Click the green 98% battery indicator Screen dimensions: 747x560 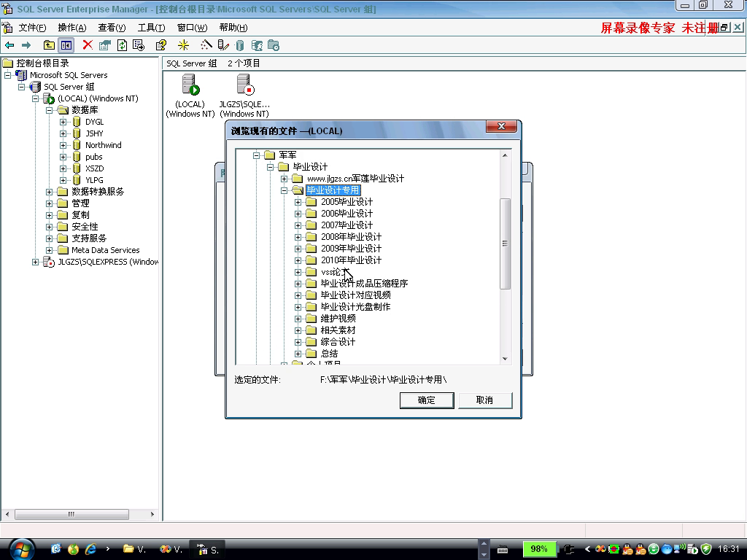pos(539,549)
